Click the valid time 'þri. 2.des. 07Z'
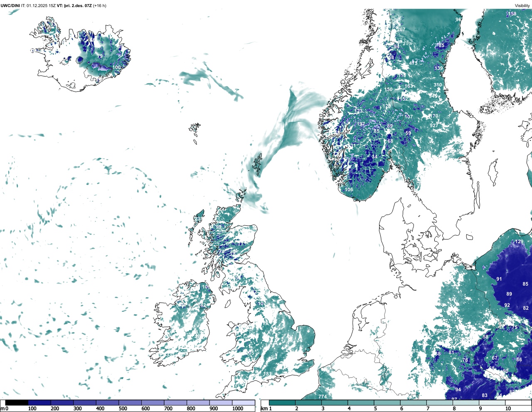 78,6
